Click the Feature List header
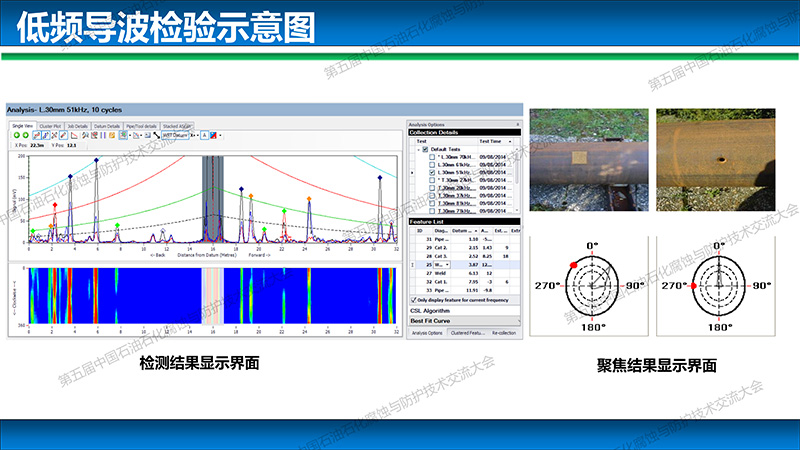The image size is (800, 450). 464,221
